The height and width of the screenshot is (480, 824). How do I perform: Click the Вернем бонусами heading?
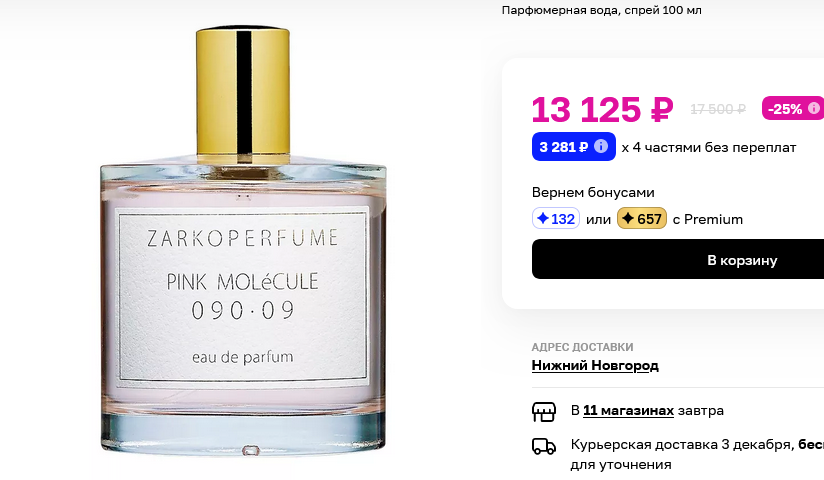click(593, 192)
